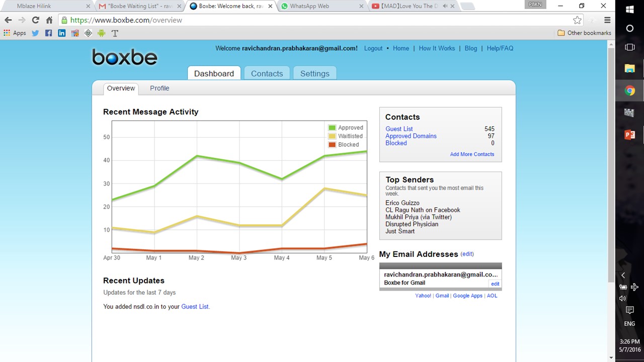Click the Add More Contacts link
The image size is (644, 362).
(x=472, y=154)
